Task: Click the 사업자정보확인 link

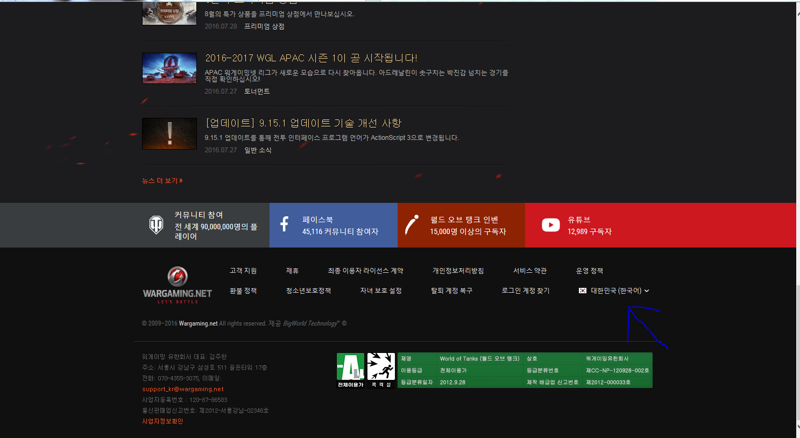Action: [162, 422]
